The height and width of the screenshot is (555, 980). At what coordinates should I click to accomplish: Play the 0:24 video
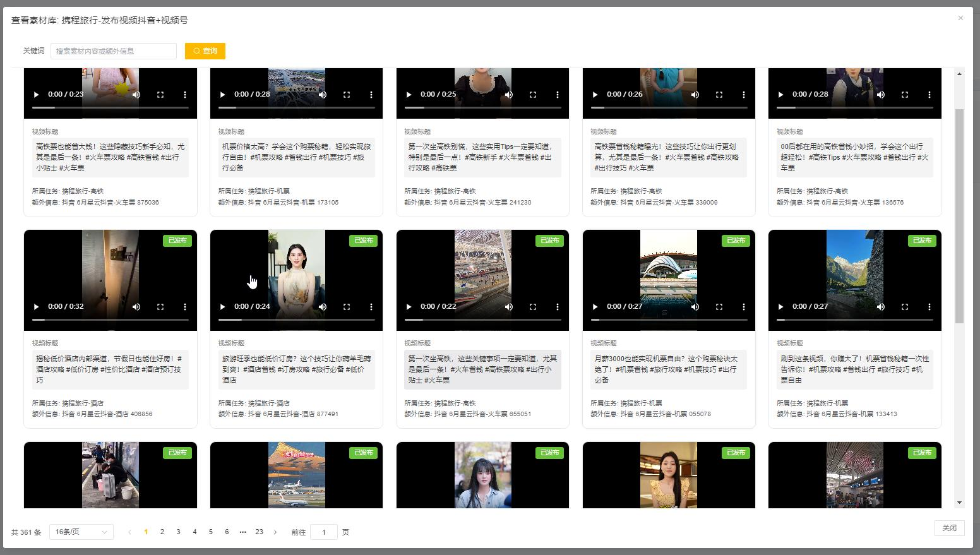coord(222,307)
